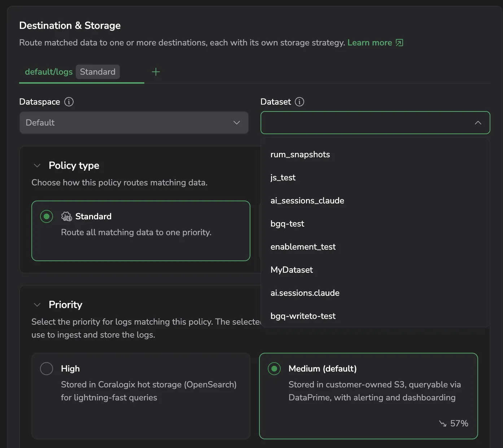Select the Standard policy type radio
The image size is (503, 448).
(47, 216)
